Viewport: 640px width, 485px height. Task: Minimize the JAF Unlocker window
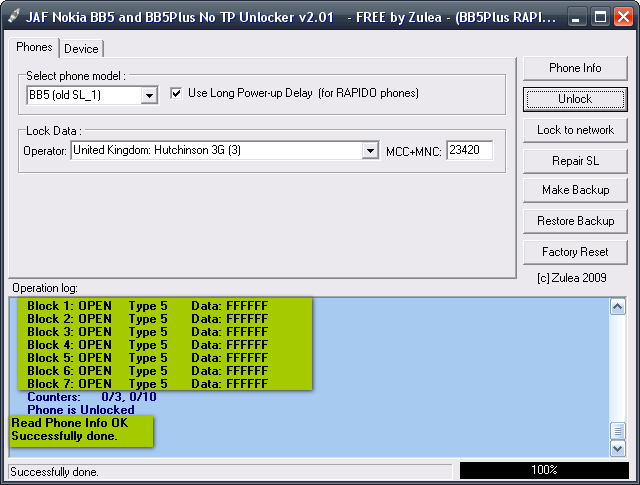pyautogui.click(x=576, y=17)
